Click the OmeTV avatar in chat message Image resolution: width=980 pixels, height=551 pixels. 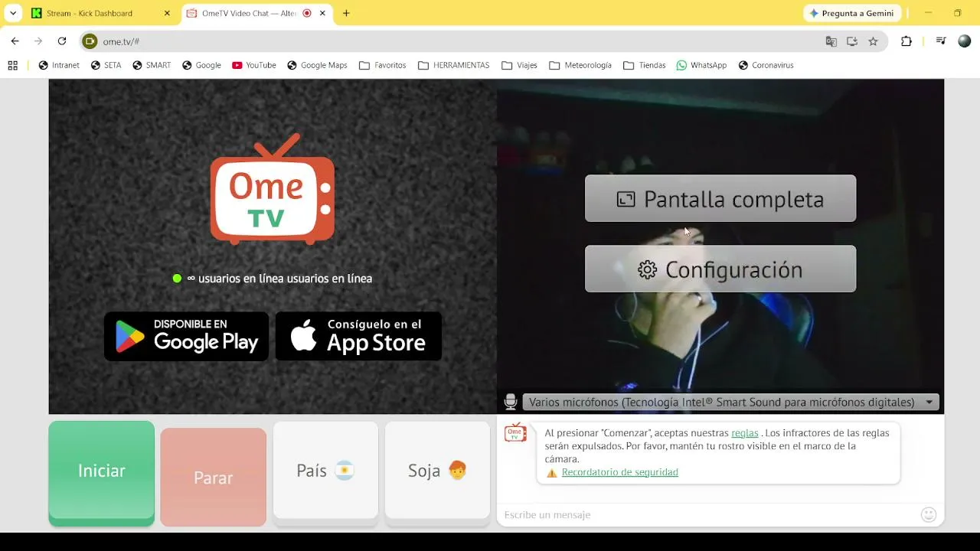tap(515, 433)
